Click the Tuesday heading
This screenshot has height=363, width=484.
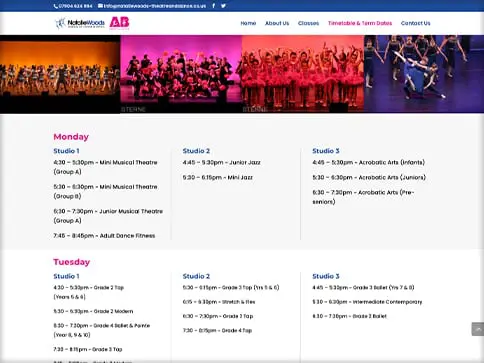[72, 262]
